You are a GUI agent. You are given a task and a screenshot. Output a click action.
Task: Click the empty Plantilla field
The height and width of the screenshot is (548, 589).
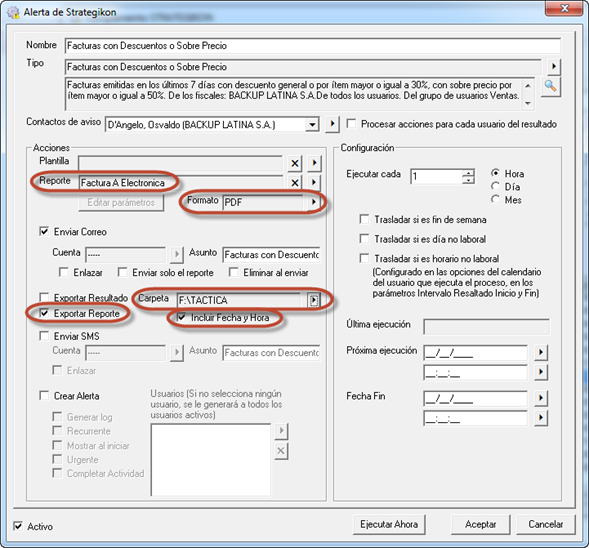[180, 163]
